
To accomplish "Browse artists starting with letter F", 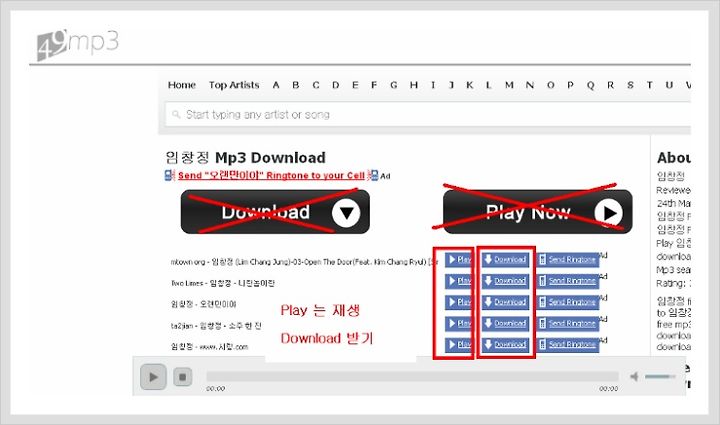I will (x=374, y=85).
